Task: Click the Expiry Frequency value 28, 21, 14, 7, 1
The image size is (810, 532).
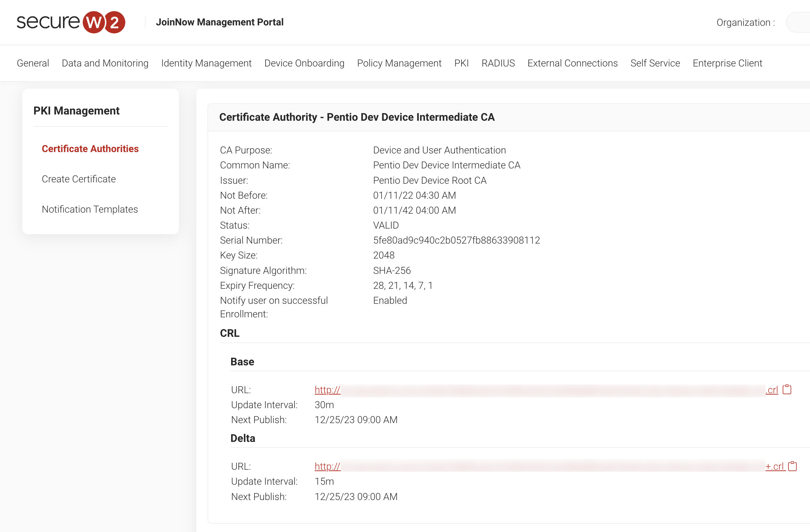Action: click(403, 285)
